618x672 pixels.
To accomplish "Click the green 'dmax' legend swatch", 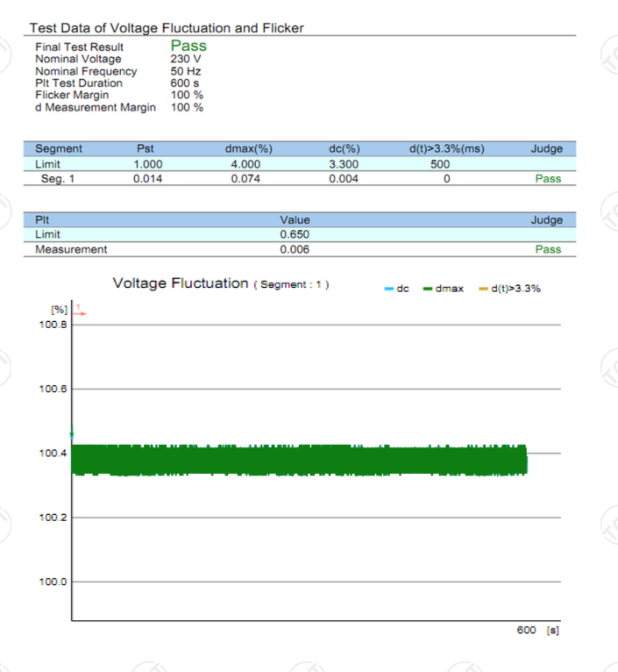I will tap(428, 289).
